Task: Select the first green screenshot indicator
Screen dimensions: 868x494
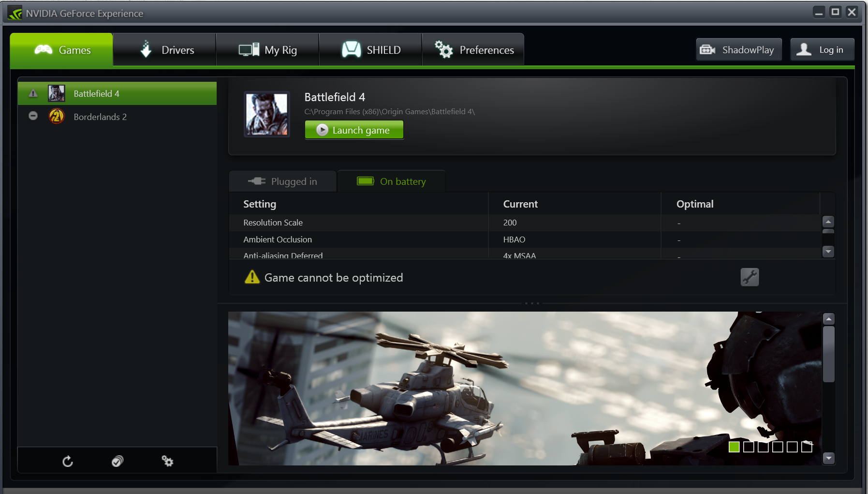Action: tap(734, 447)
